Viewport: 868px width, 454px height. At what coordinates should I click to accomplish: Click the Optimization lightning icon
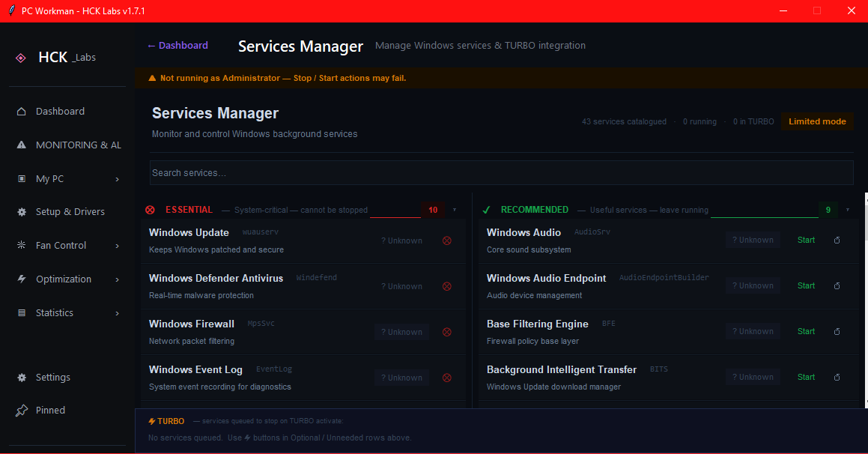(22, 279)
